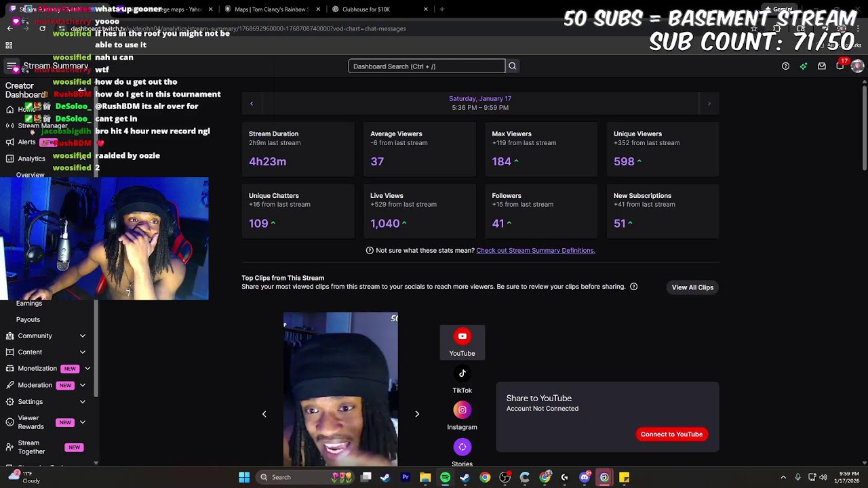The width and height of the screenshot is (868, 488).
Task: Click the dashboard search magnifier button
Action: tap(513, 66)
